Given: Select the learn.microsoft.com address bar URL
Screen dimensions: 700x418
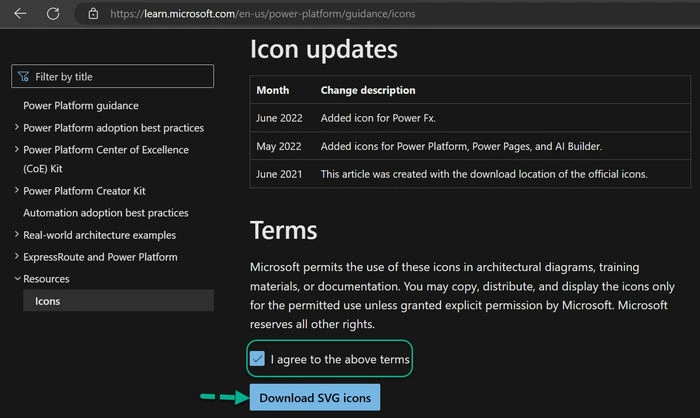Looking at the screenshot, I should click(x=262, y=14).
